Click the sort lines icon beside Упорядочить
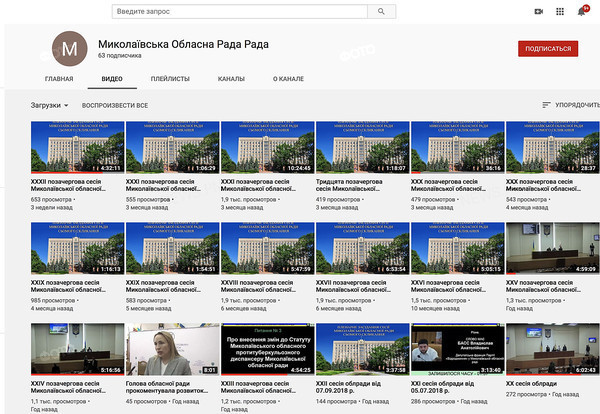 point(546,104)
